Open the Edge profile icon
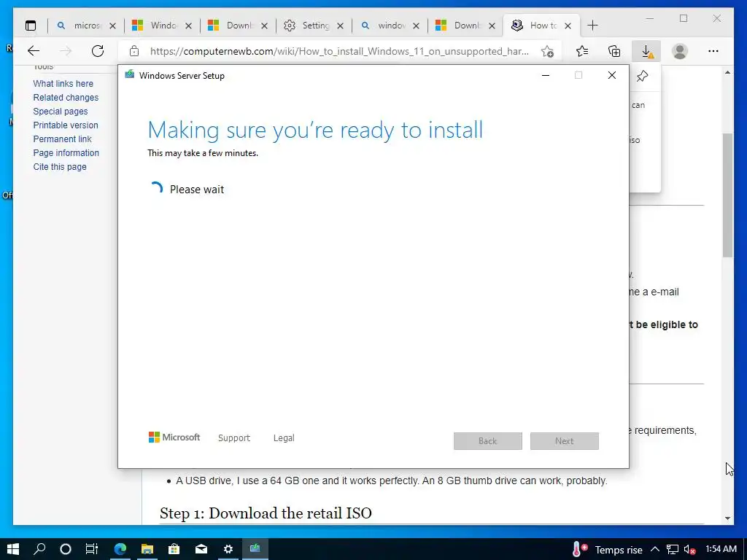This screenshot has height=560, width=747. (680, 51)
